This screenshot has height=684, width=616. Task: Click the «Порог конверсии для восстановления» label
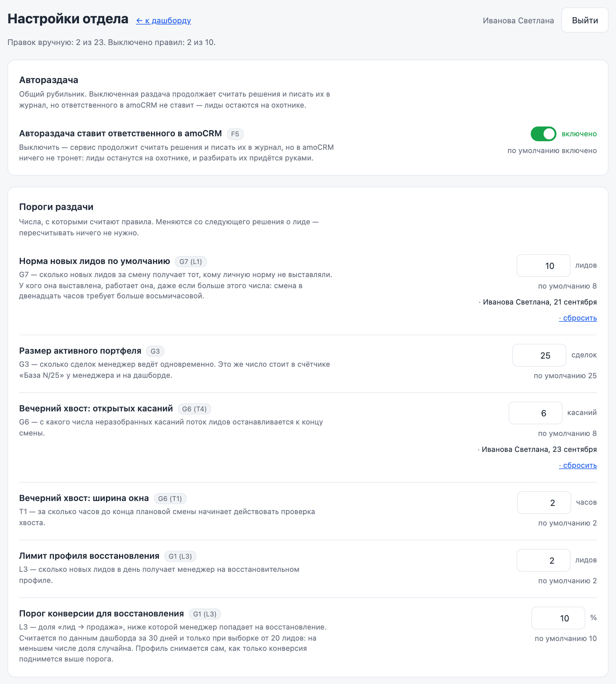click(101, 614)
